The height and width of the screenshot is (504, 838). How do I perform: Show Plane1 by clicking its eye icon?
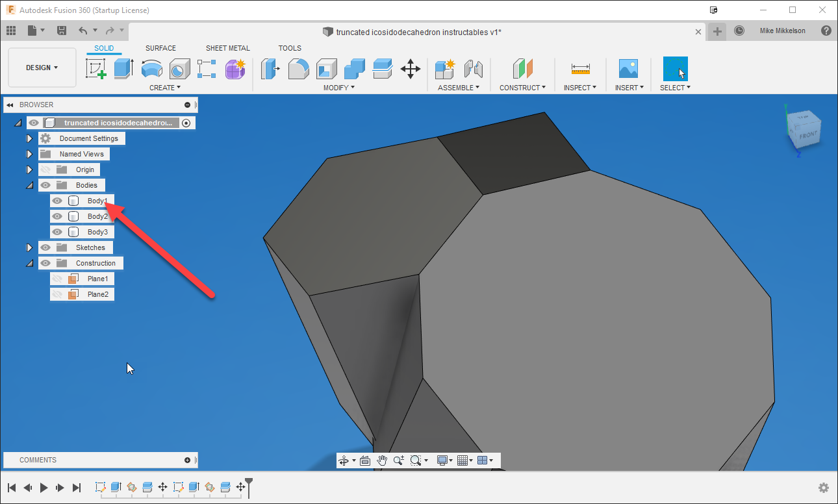(58, 278)
